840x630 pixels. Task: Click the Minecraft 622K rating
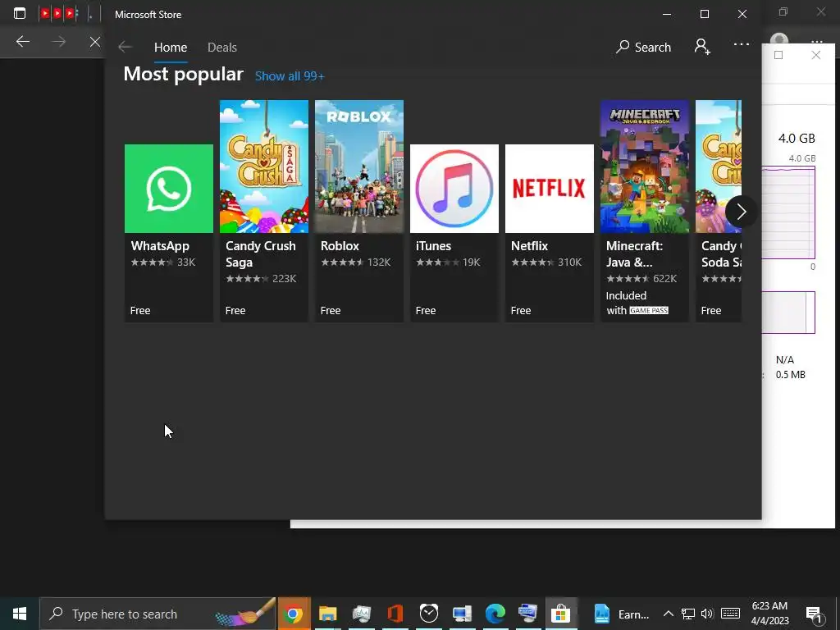(641, 279)
